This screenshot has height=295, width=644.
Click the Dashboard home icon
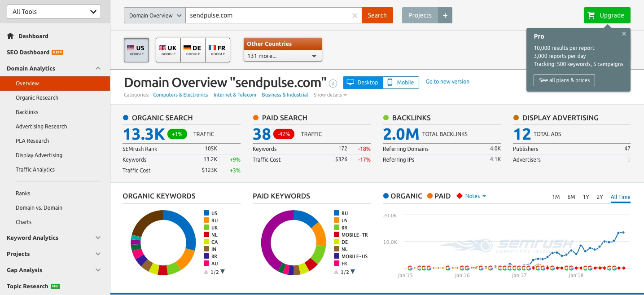pyautogui.click(x=10, y=36)
